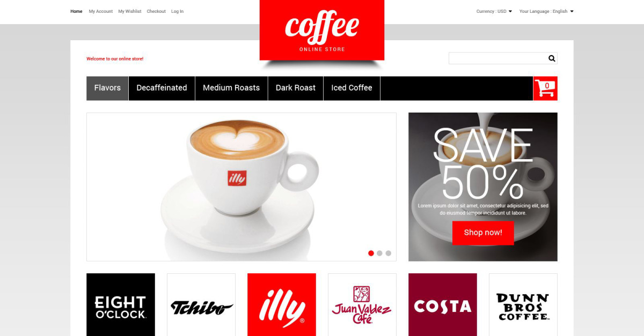644x336 pixels.
Task: Open the red shopping cart icon
Action: (545, 88)
